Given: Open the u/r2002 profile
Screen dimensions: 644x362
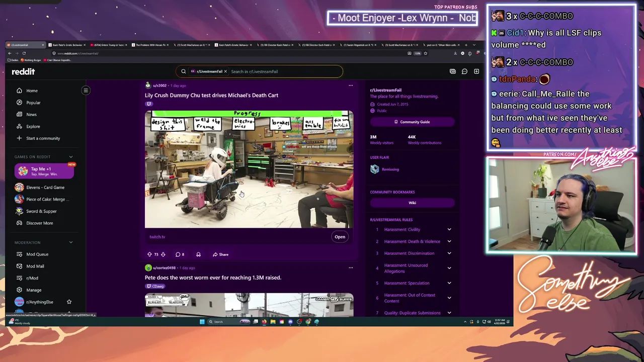Looking at the screenshot, I should (159, 85).
